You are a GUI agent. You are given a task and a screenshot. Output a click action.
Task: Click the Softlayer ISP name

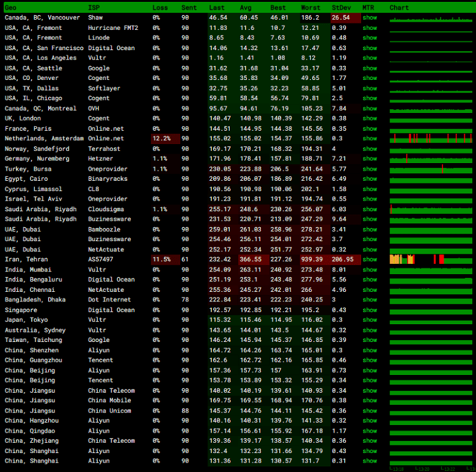(x=104, y=88)
